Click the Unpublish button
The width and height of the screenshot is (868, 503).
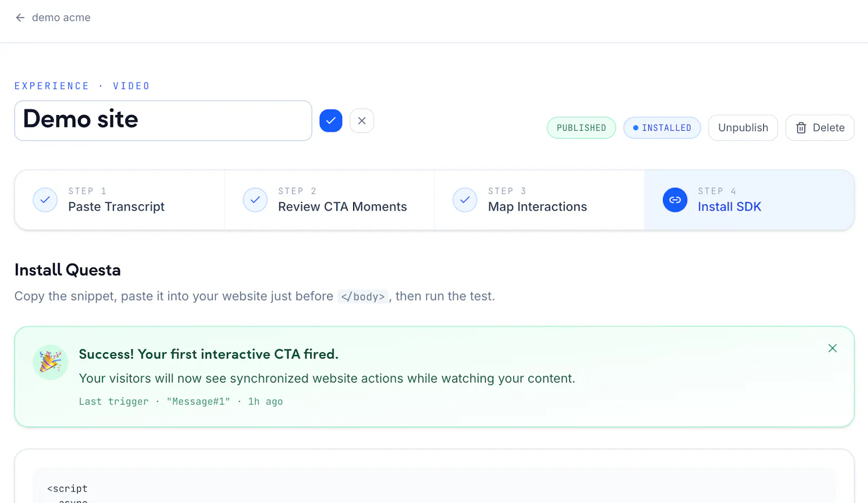click(743, 128)
